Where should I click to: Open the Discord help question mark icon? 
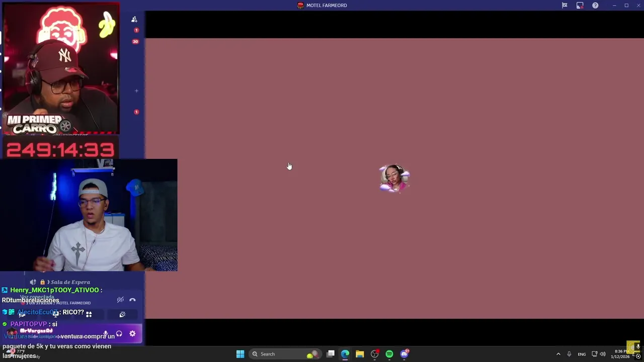point(595,6)
